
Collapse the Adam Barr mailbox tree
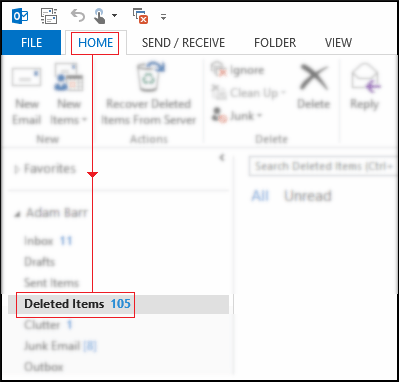tap(18, 213)
